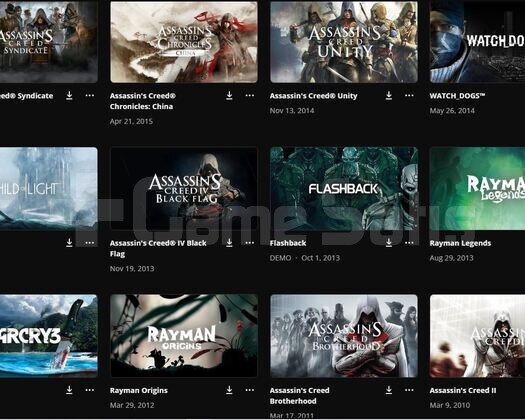Click the "Aug 29, 2013" release date
This screenshot has width=525, height=420.
[452, 258]
